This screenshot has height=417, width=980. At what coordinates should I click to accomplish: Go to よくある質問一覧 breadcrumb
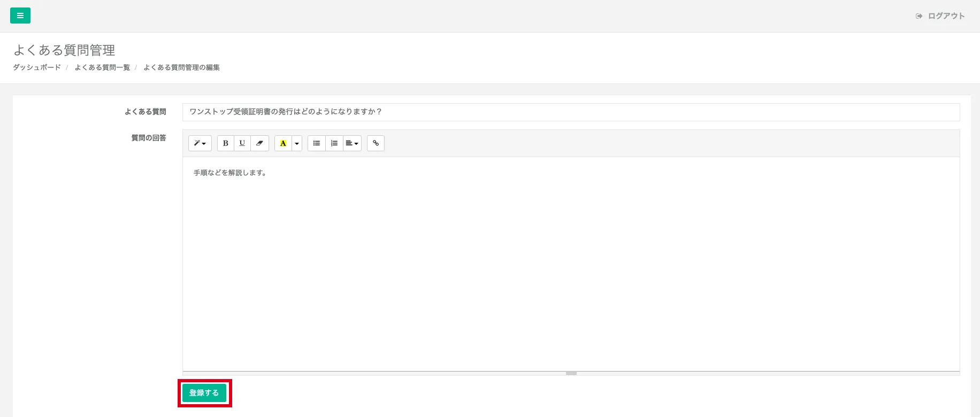(x=102, y=67)
